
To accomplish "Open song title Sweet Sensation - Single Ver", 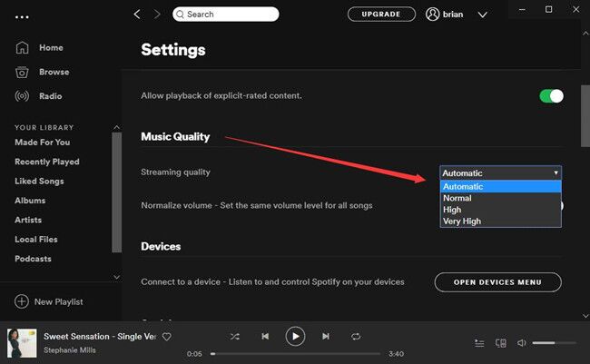I will (100, 337).
